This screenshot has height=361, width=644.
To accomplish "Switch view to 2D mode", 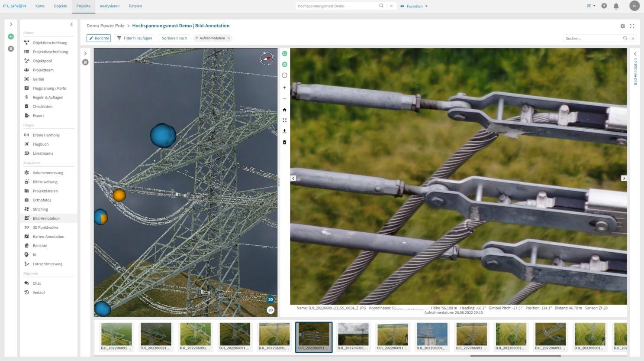I will 270,310.
